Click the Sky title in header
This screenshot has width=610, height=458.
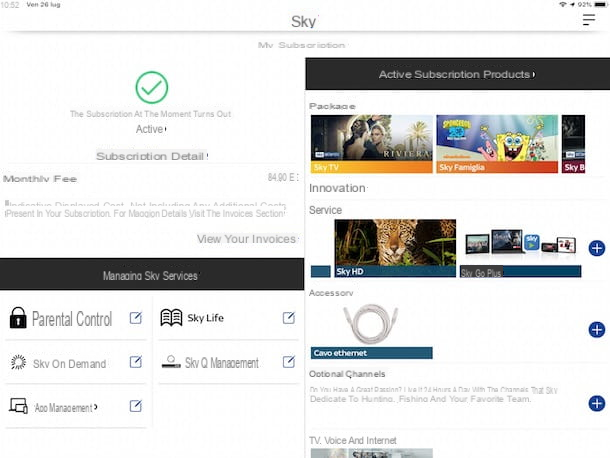click(303, 21)
